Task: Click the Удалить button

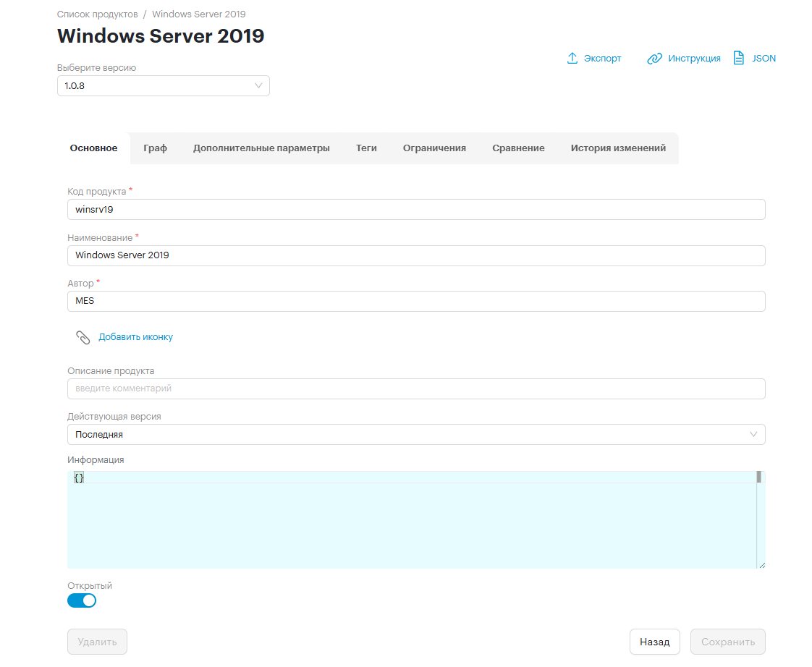Action: point(98,642)
